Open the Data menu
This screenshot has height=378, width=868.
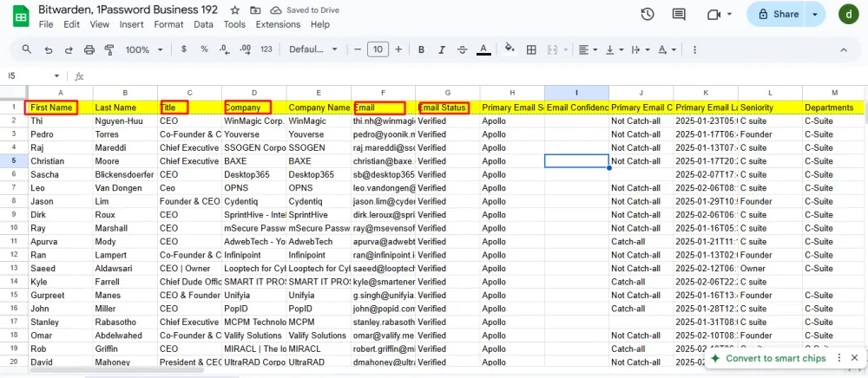pos(203,24)
